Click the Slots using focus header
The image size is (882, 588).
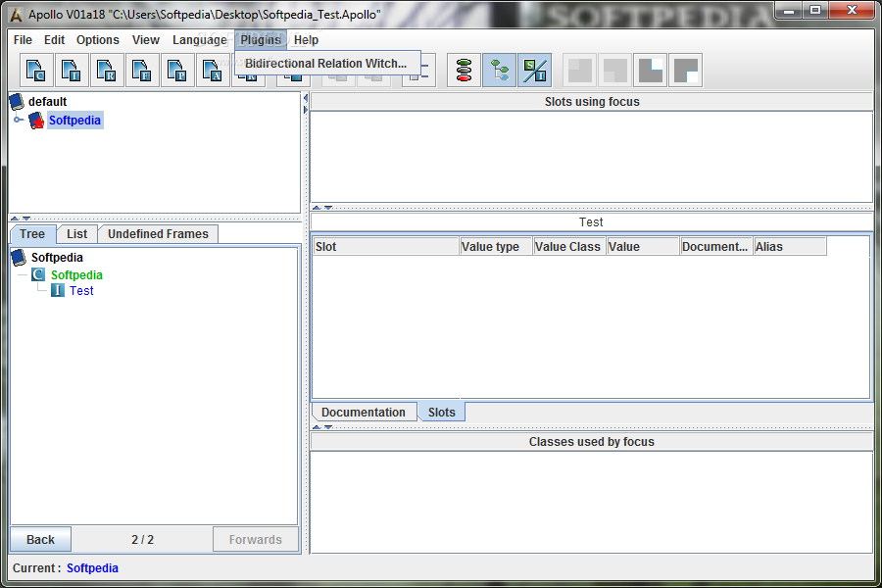pyautogui.click(x=592, y=102)
